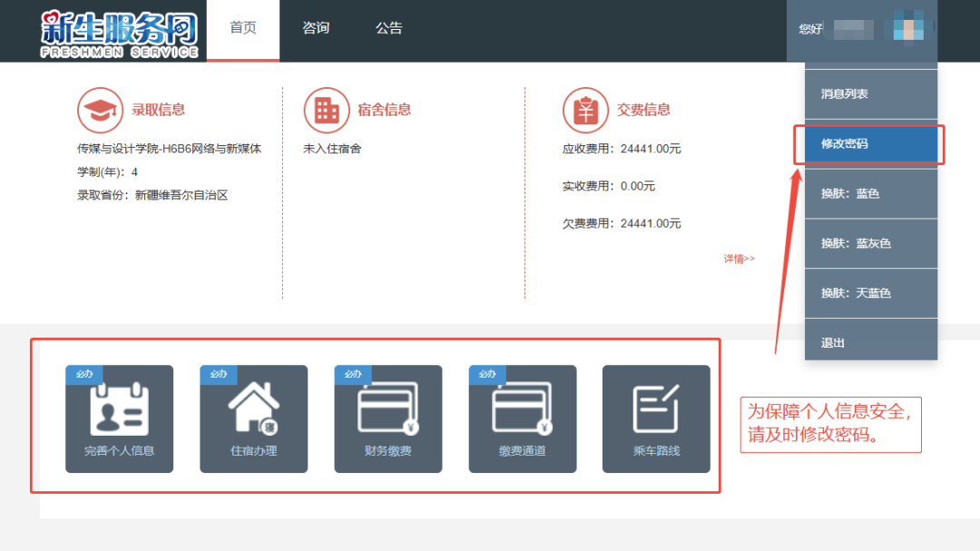
Task: Switch skin to 蓝灰色
Action: [x=871, y=243]
